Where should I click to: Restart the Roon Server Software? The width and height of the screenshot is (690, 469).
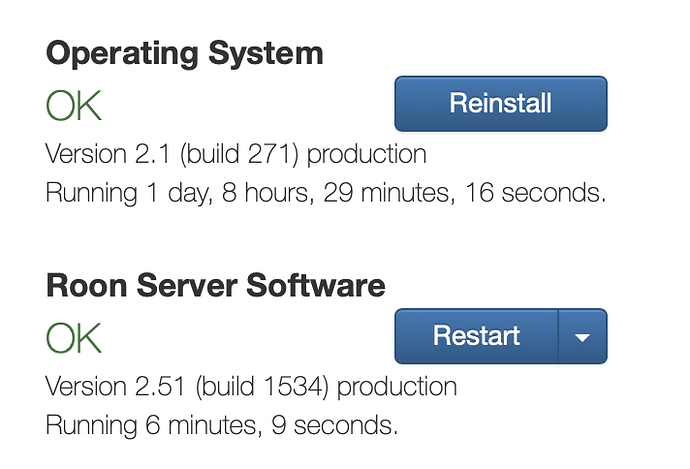[x=477, y=336]
